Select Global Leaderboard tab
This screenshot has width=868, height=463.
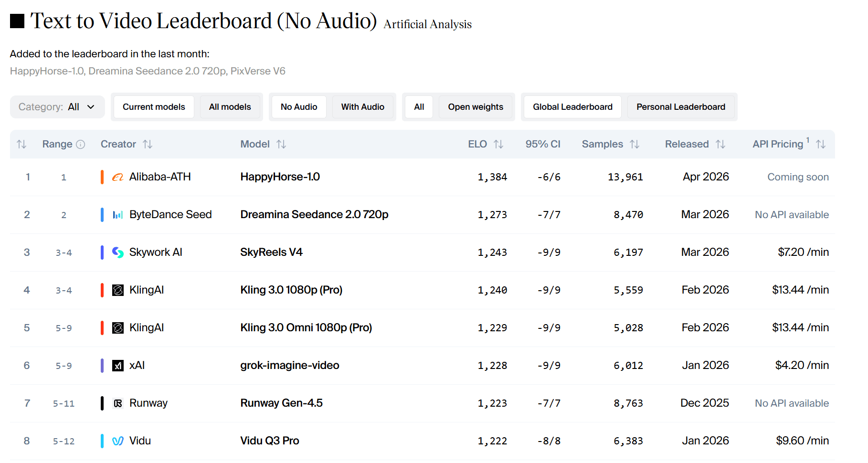click(x=572, y=107)
